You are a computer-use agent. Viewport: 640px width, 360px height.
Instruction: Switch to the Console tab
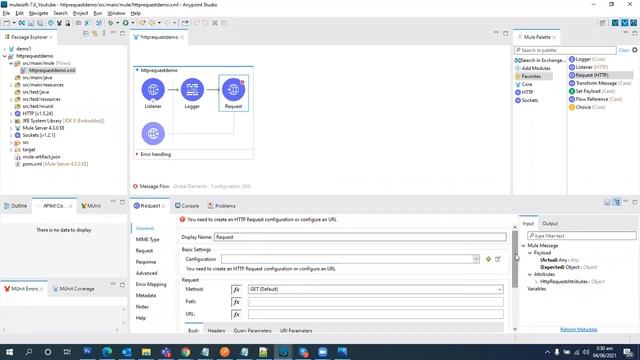187,206
